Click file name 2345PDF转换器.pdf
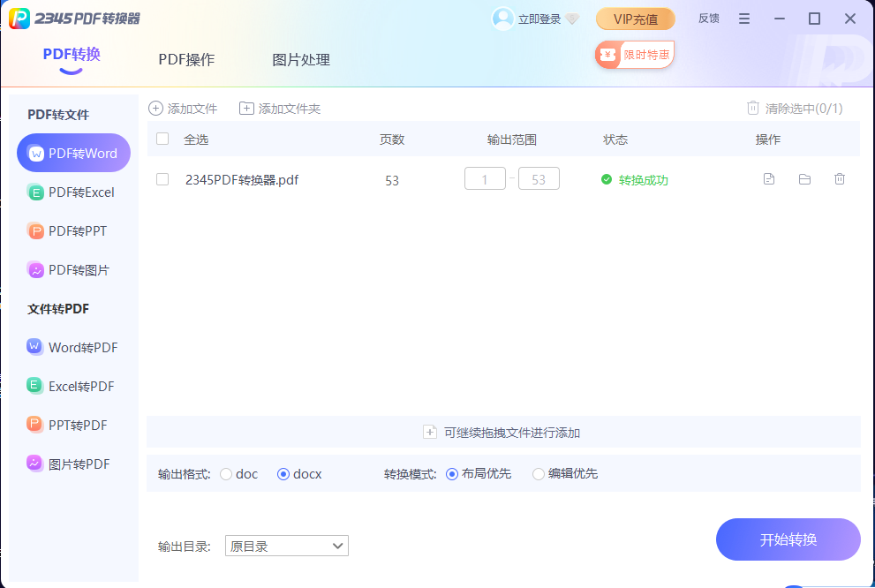875x588 pixels. tap(242, 179)
